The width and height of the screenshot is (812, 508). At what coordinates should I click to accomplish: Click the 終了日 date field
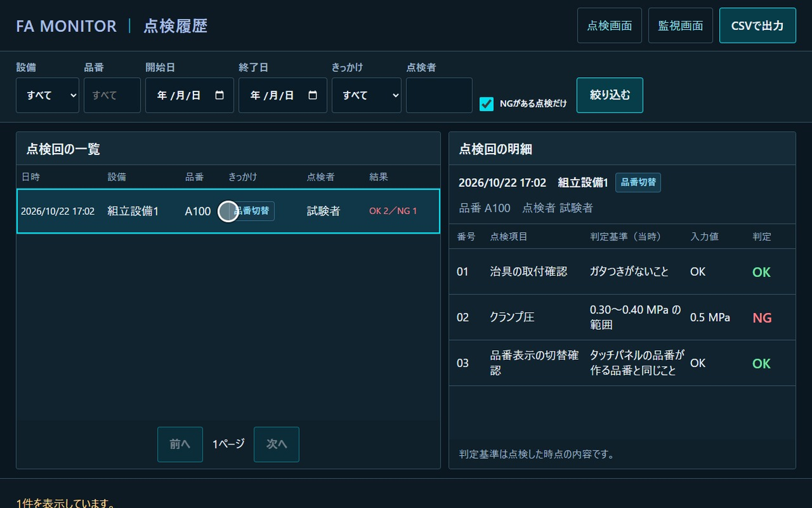(x=283, y=96)
